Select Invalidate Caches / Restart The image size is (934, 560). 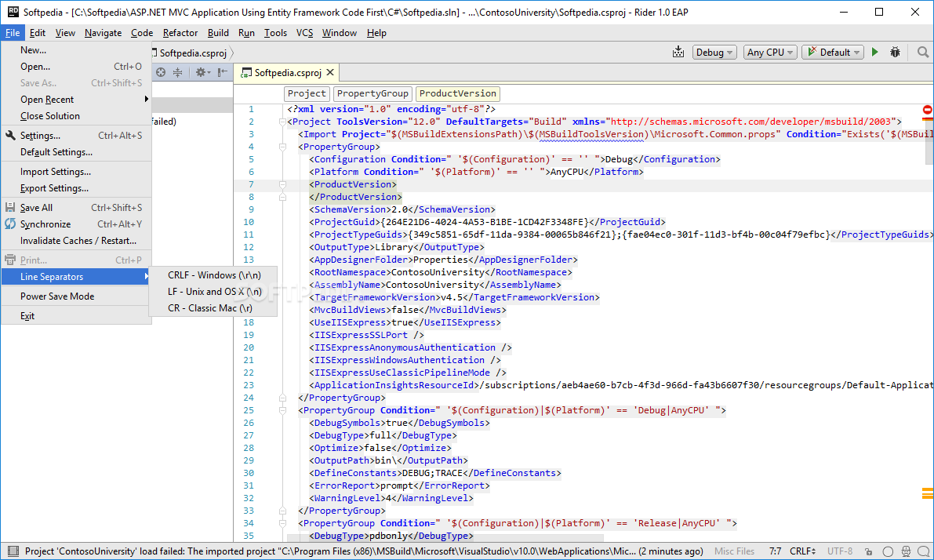point(76,241)
